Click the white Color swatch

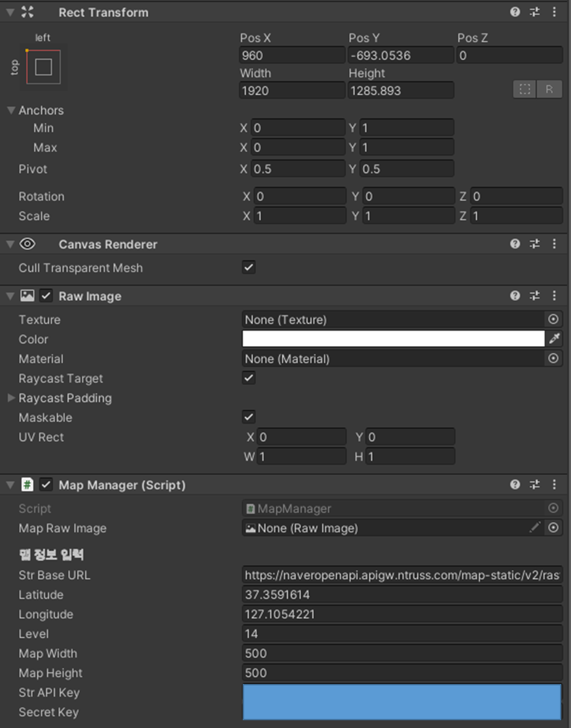pyautogui.click(x=393, y=338)
